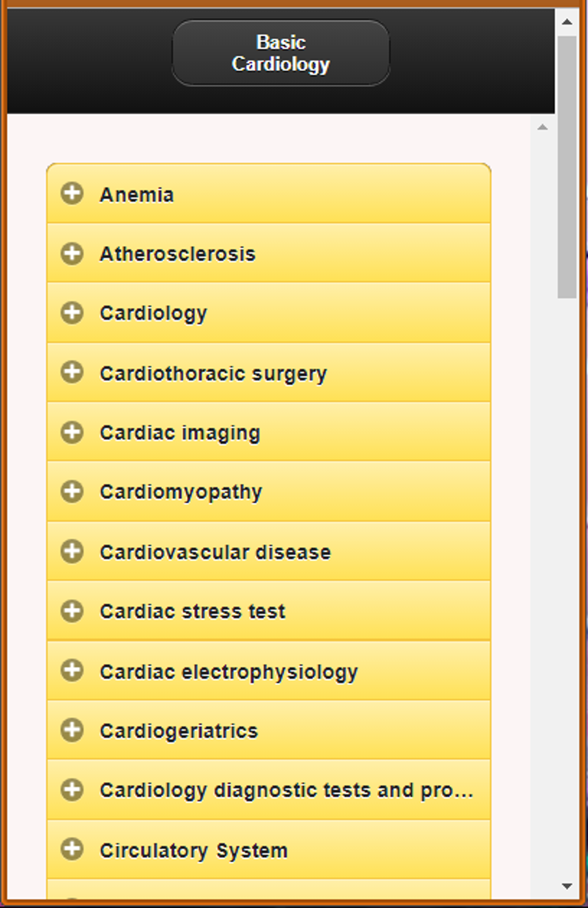588x908 pixels.
Task: Select the Cardiac imaging list entry text
Action: click(180, 433)
